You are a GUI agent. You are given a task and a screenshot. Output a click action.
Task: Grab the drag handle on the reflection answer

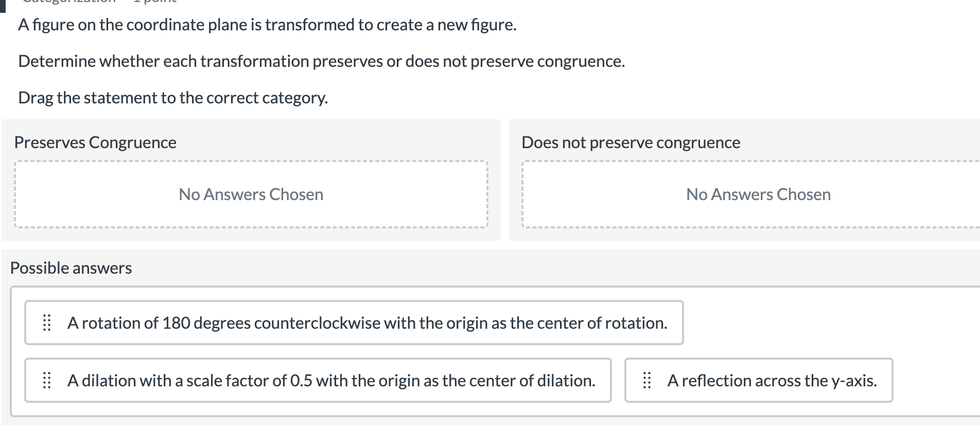coord(646,380)
